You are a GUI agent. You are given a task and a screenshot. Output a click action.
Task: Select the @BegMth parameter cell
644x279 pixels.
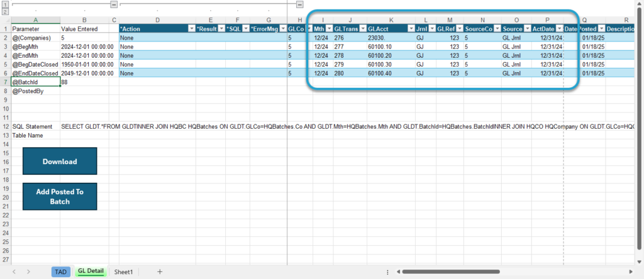[36, 46]
